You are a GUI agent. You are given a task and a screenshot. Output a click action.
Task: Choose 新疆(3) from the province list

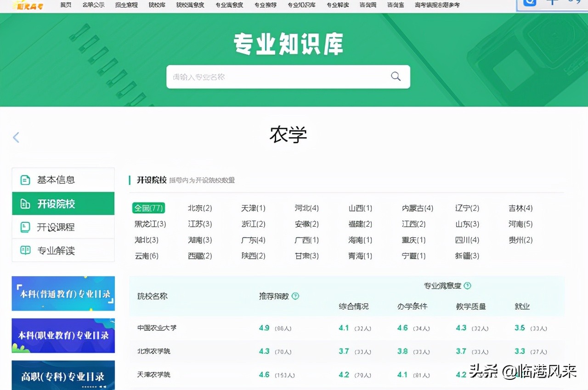[466, 256]
